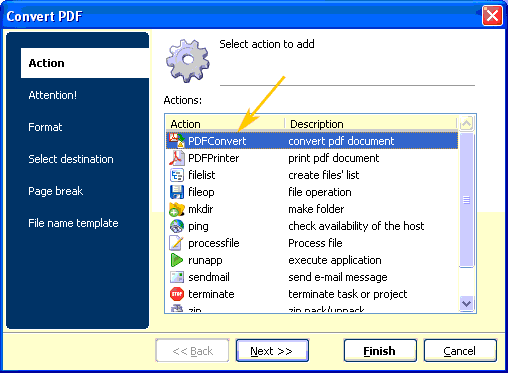Select the fileop action name
This screenshot has width=508, height=373.
point(201,192)
